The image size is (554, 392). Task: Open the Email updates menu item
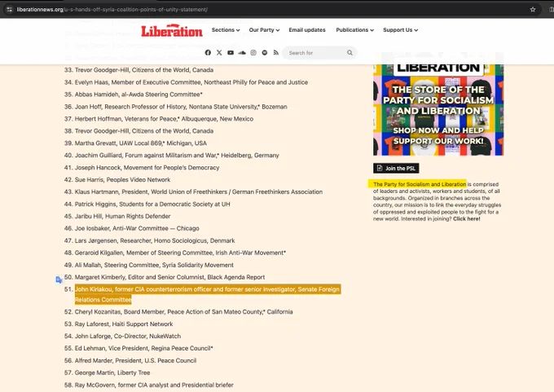point(307,30)
